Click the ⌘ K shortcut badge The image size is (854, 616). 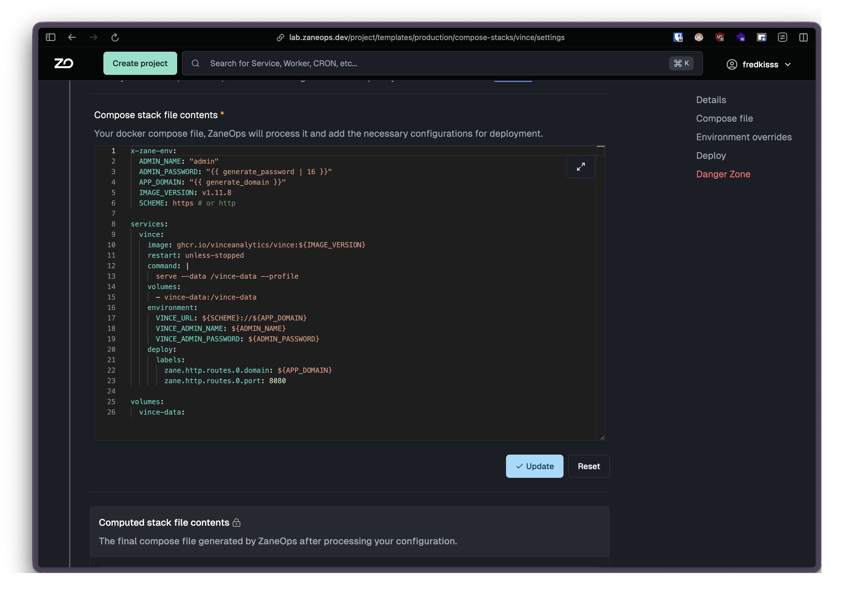click(681, 63)
